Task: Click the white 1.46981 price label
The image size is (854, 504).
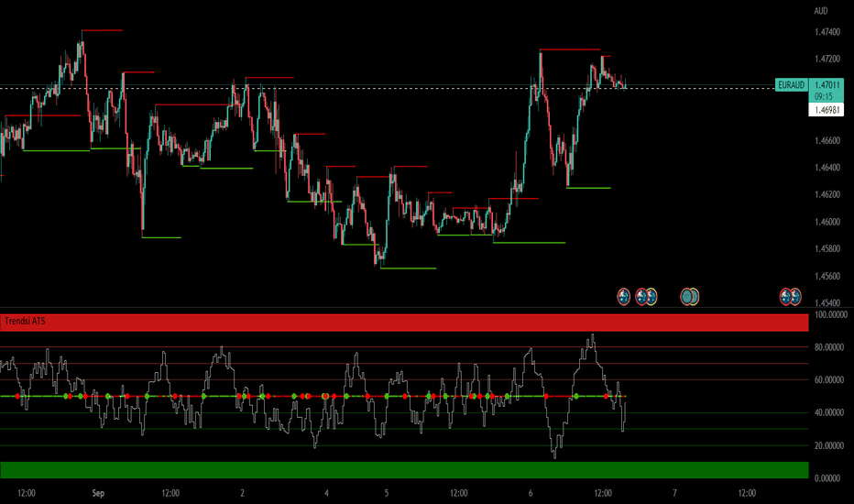Action: (x=827, y=110)
